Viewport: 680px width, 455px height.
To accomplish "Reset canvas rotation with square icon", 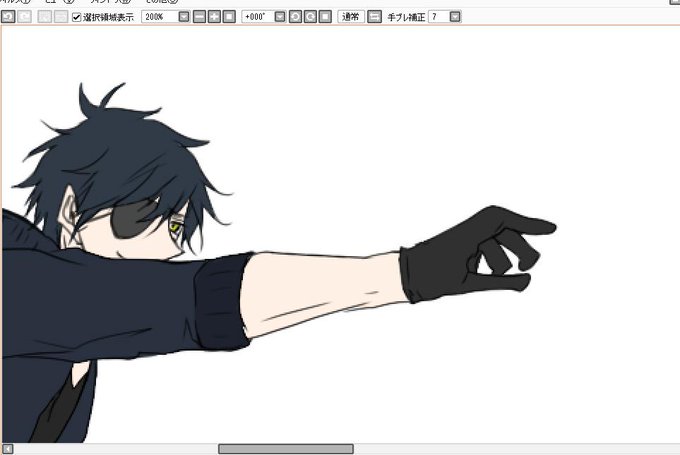I will (325, 17).
